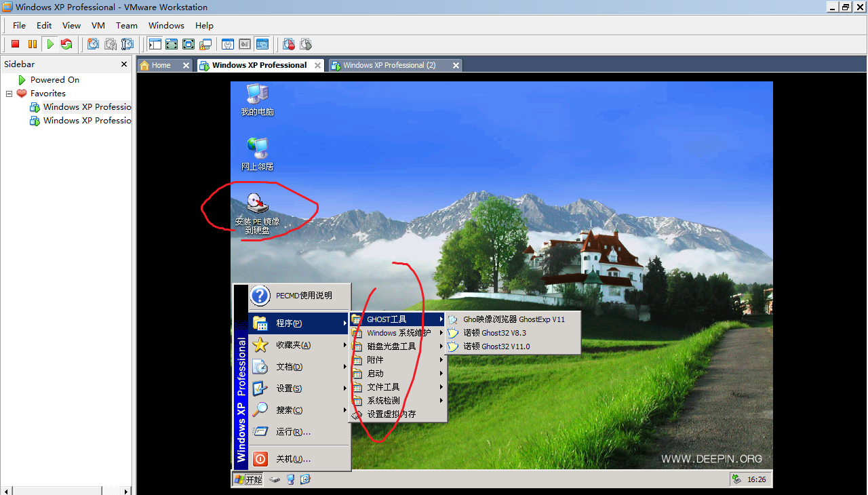Open the 系统检测 submenu
The width and height of the screenshot is (868, 495).
(x=398, y=401)
